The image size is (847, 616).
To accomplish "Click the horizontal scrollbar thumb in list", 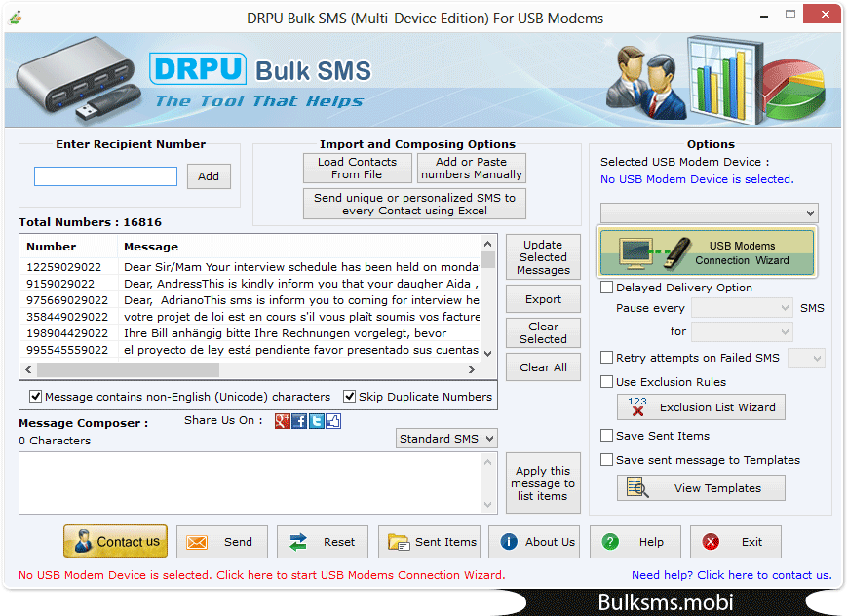I will pyautogui.click(x=128, y=369).
